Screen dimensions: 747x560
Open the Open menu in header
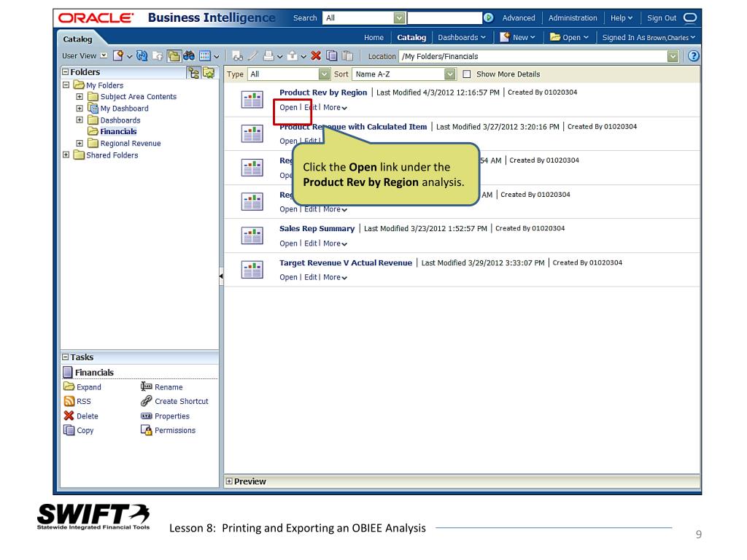569,37
